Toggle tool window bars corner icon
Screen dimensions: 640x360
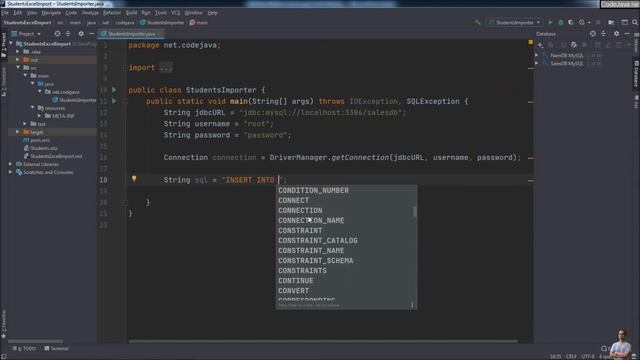point(4,356)
